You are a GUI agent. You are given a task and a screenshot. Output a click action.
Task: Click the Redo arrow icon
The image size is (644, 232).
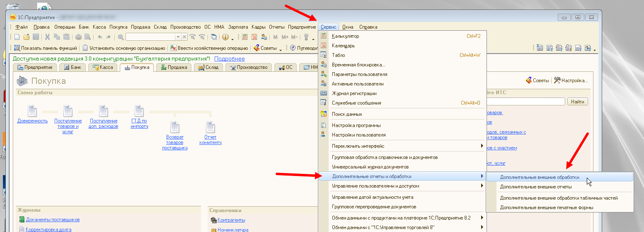109,37
